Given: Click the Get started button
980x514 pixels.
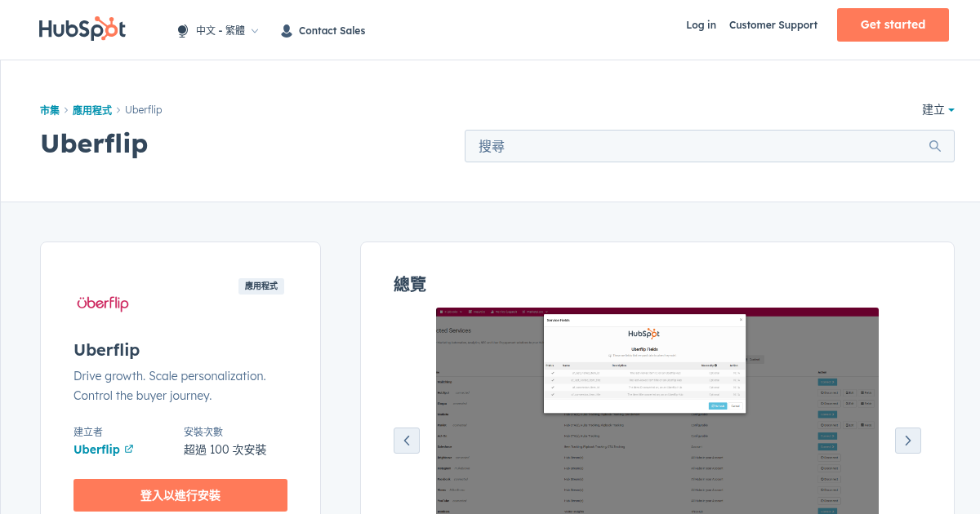Looking at the screenshot, I should coord(893,24).
